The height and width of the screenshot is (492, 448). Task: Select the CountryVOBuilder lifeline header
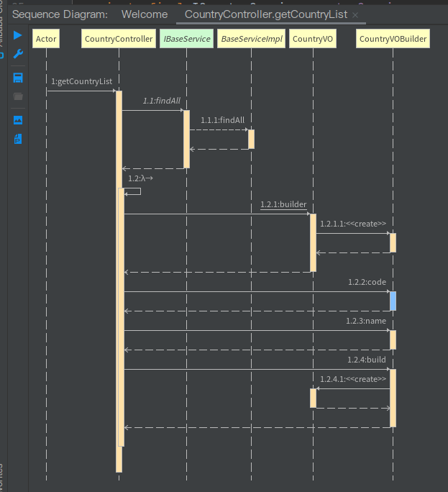tap(393, 39)
